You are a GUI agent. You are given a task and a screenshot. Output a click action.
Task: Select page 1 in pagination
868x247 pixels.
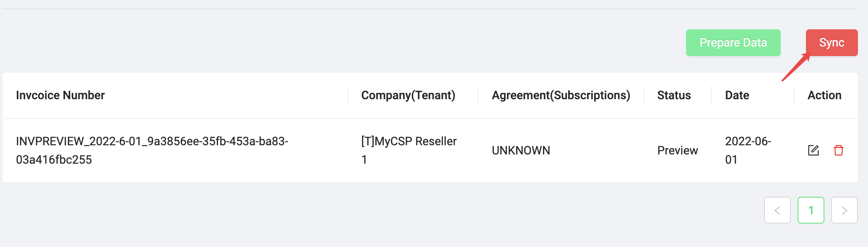(811, 211)
